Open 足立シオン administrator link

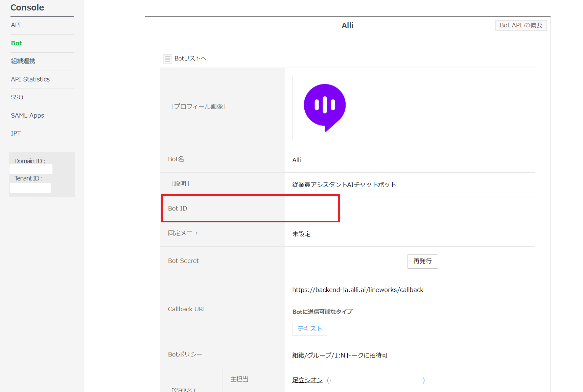[307, 380]
